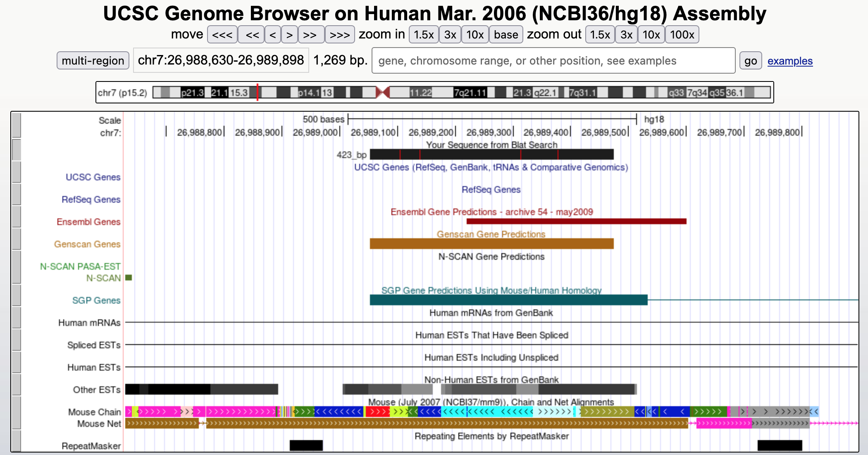The width and height of the screenshot is (868, 455).
Task: Move far left with the <<< button
Action: click(x=222, y=35)
